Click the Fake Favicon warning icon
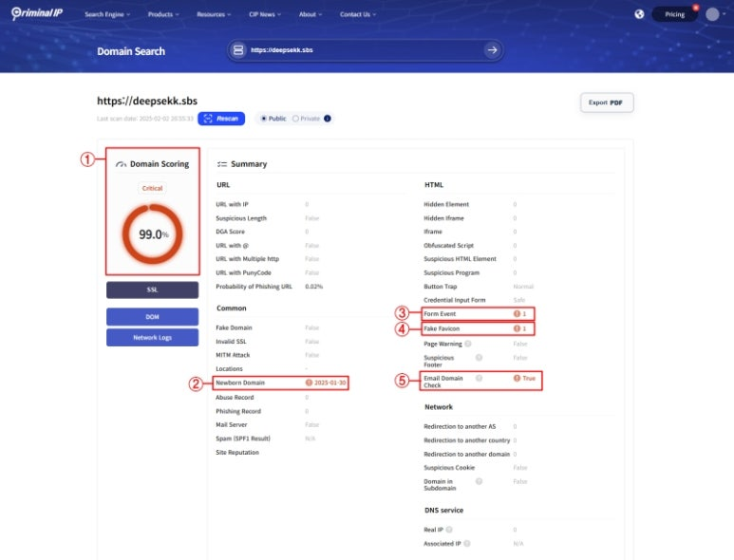 517,328
